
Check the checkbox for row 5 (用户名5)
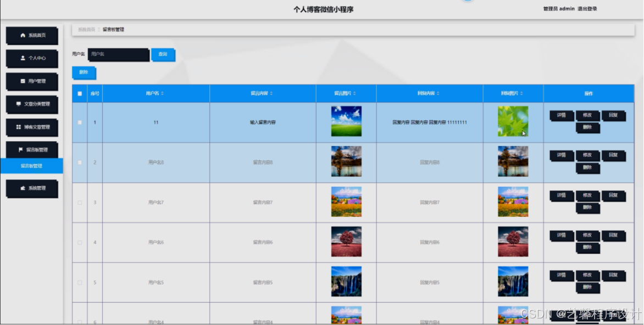(80, 283)
